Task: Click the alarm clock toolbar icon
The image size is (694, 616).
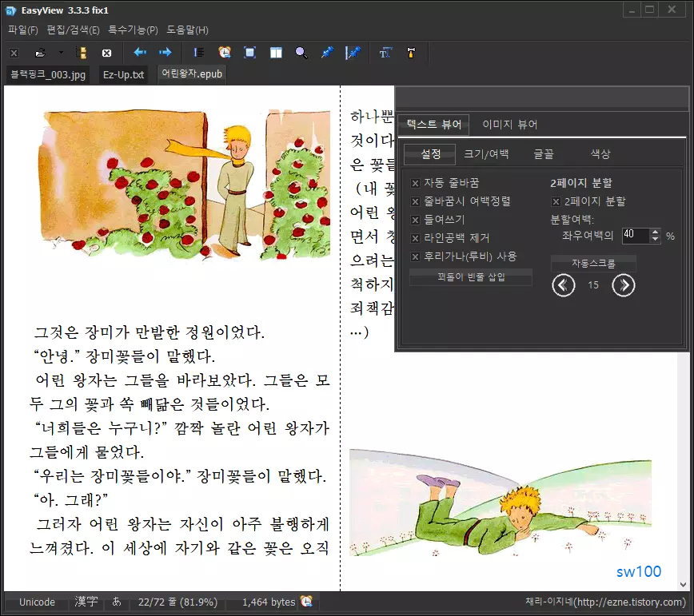Action: [x=224, y=53]
